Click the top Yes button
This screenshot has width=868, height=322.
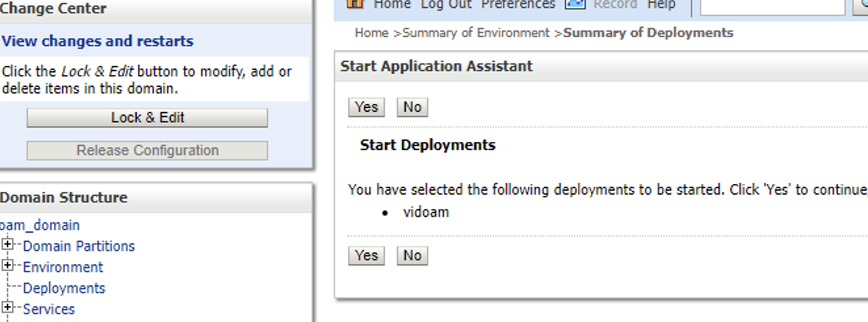[x=366, y=107]
